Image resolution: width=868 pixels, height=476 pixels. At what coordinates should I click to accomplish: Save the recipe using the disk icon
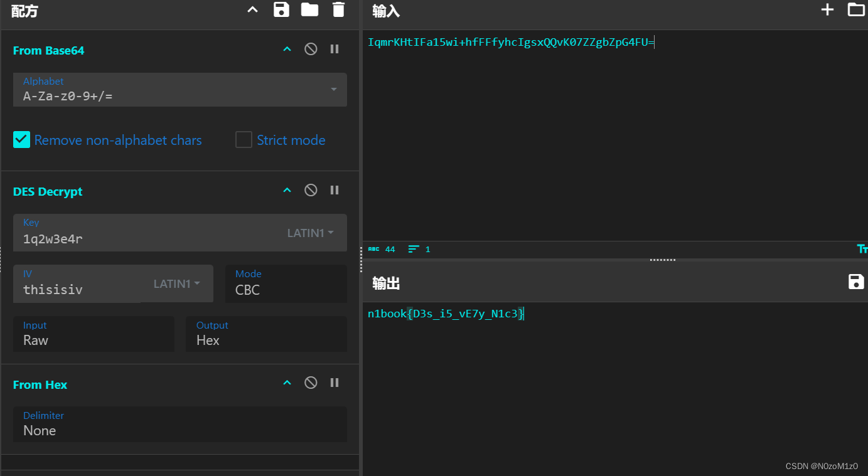pos(281,9)
